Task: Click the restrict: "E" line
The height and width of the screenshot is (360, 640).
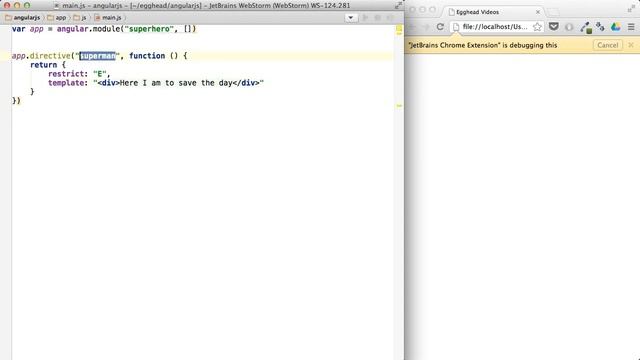Action: (79, 74)
